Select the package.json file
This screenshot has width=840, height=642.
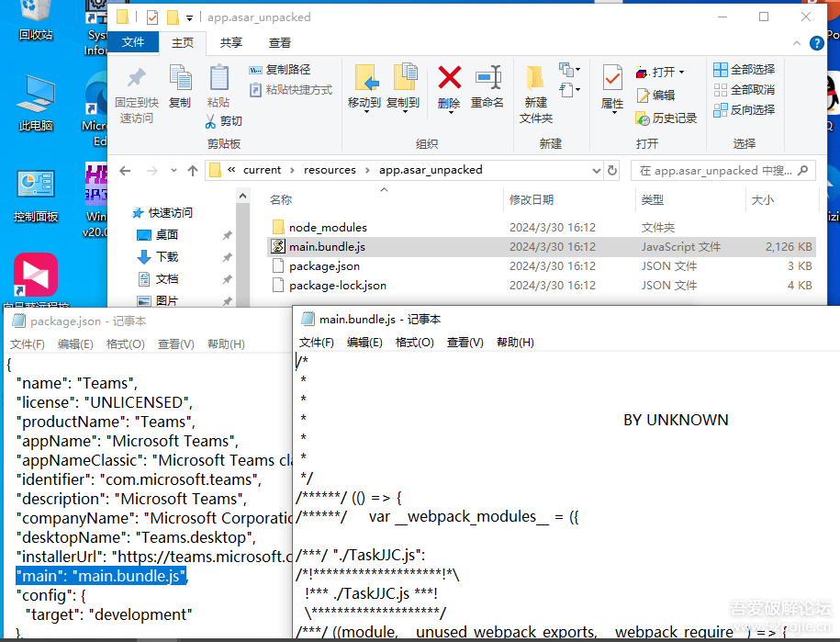click(541, 265)
